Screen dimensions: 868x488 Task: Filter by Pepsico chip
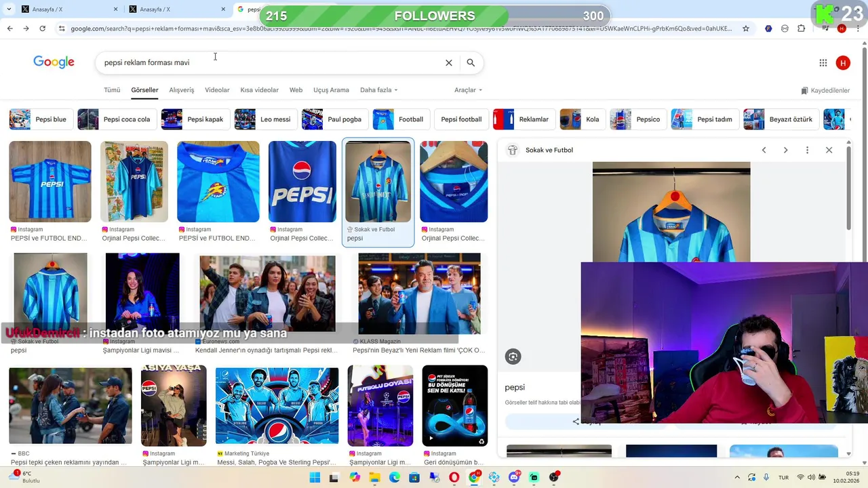pos(637,119)
